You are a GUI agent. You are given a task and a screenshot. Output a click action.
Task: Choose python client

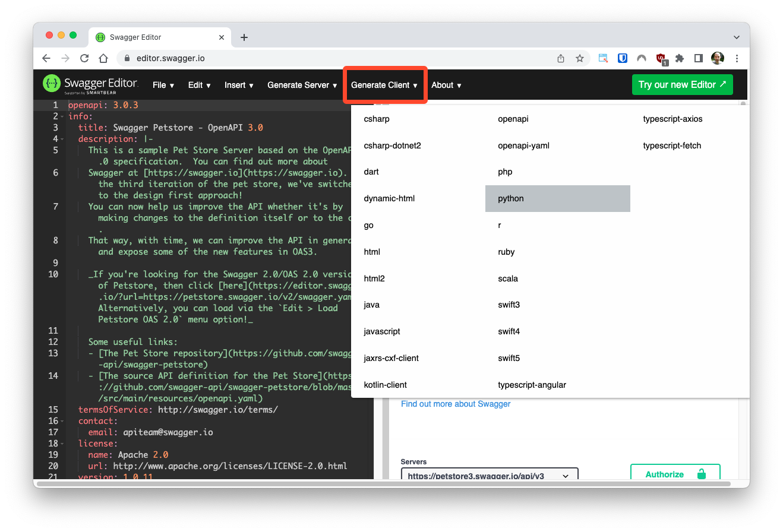558,198
